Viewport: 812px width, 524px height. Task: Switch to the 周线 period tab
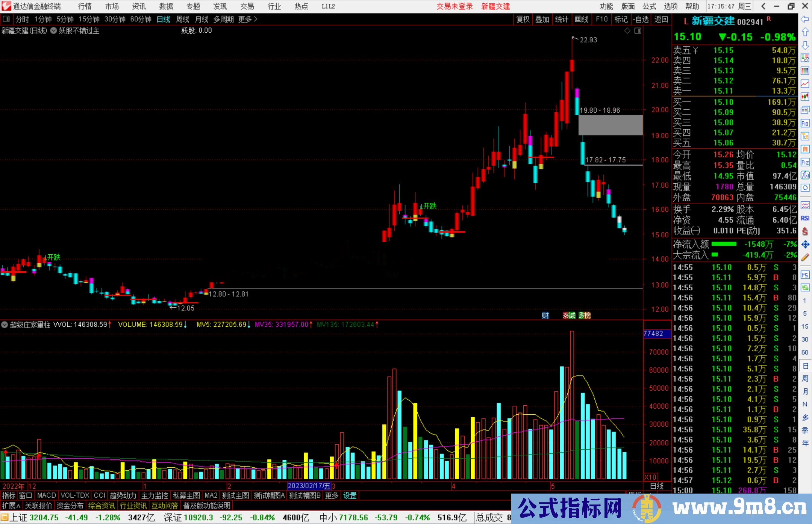[x=183, y=19]
